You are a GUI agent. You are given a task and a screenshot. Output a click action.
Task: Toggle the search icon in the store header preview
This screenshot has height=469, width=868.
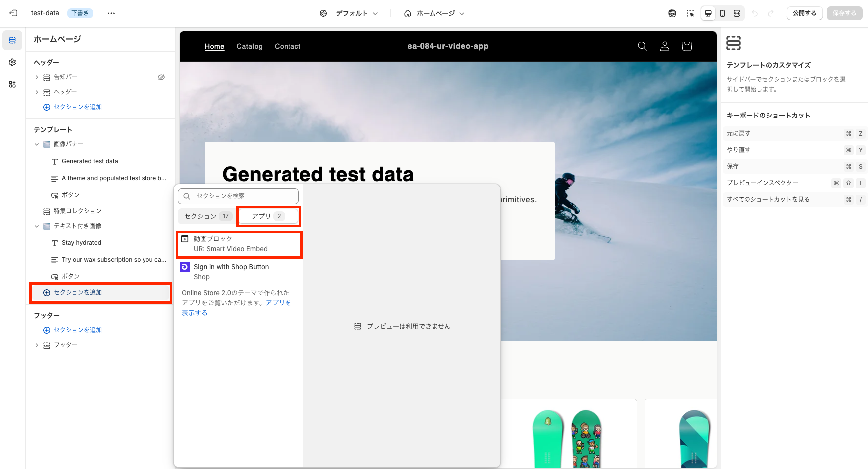pyautogui.click(x=642, y=46)
